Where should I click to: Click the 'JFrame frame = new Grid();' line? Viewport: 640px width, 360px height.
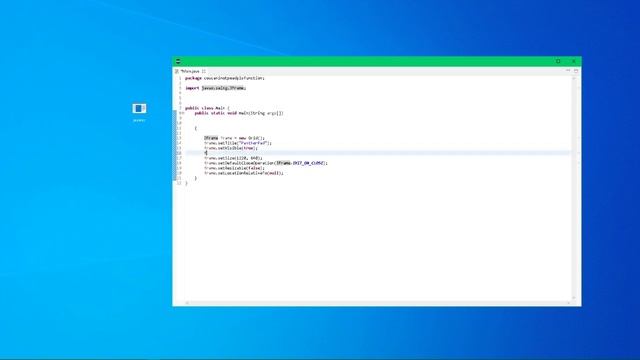(234, 138)
